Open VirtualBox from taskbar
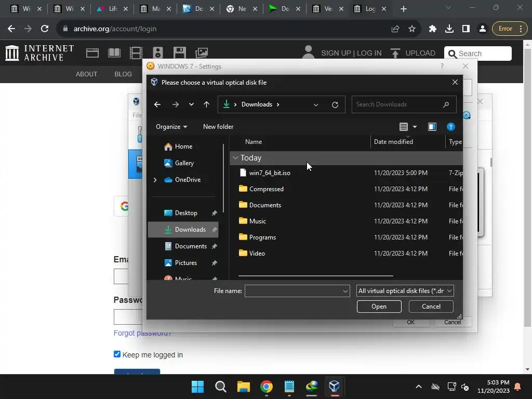532x399 pixels. pyautogui.click(x=335, y=387)
